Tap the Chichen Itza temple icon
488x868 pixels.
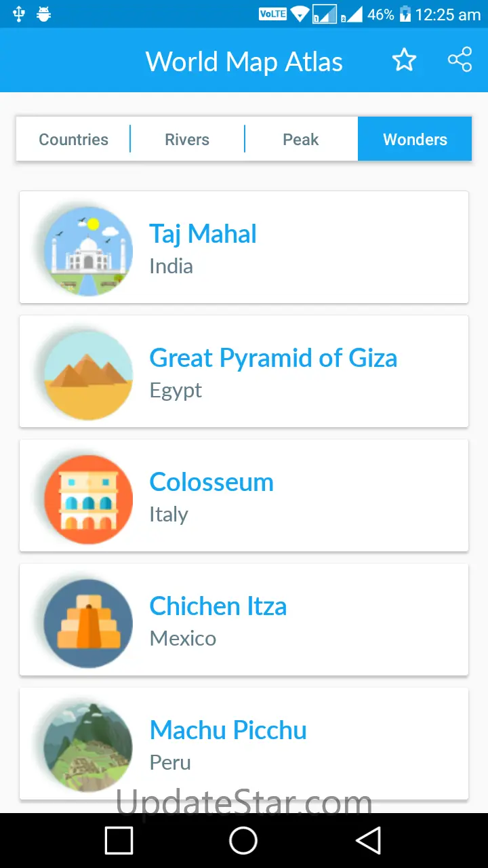point(88,623)
